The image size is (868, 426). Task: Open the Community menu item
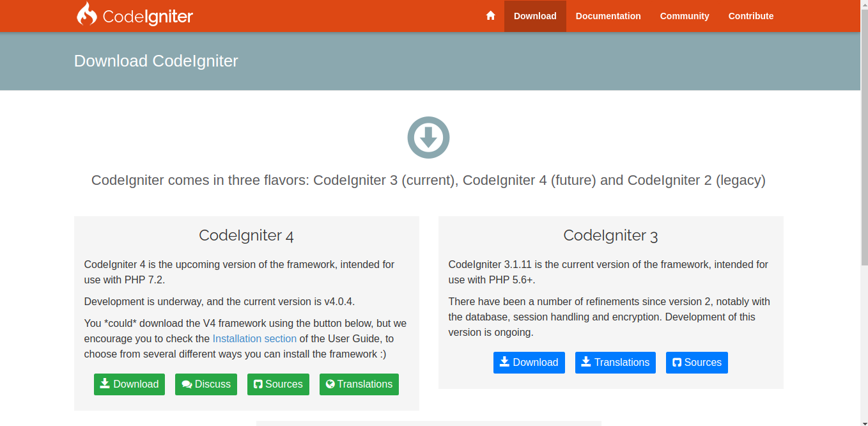click(685, 16)
